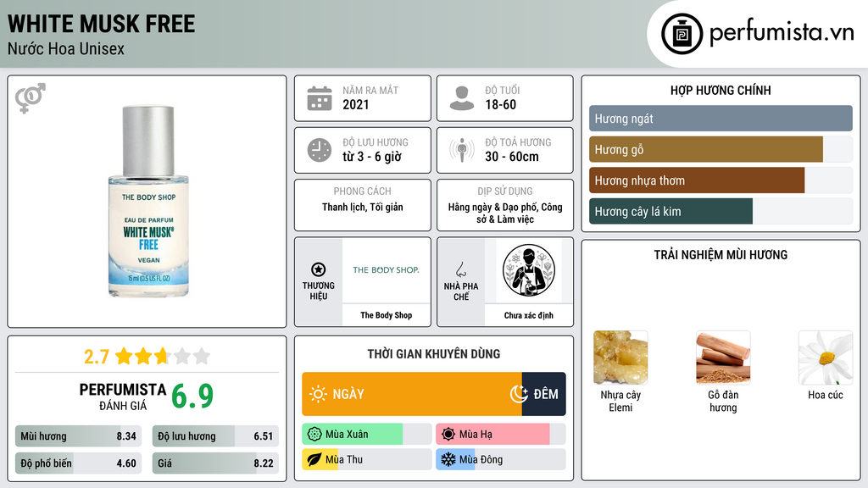Click the longevity value từ 3 - 6 giờ
The image size is (868, 488).
click(x=372, y=157)
